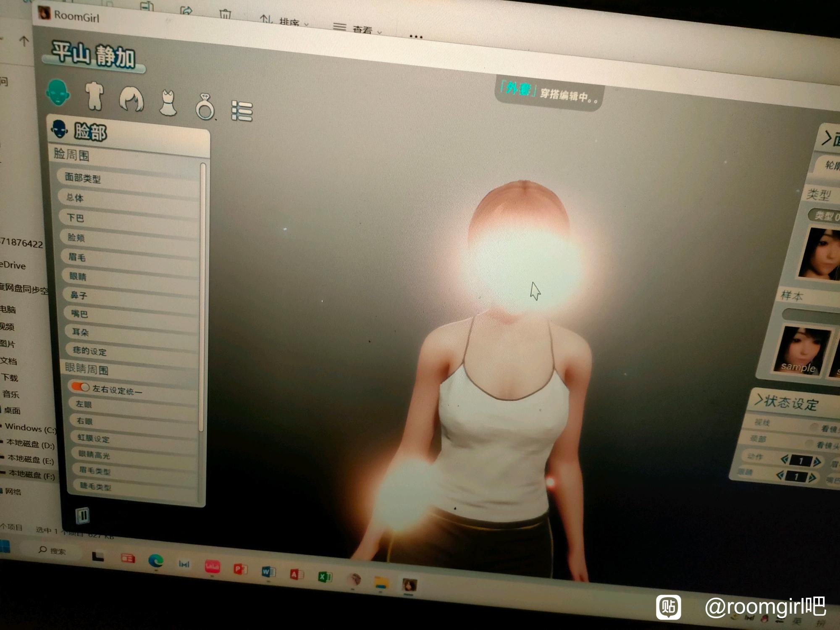Click the up arrow in File Explorer
840x630 pixels.
pyautogui.click(x=24, y=41)
